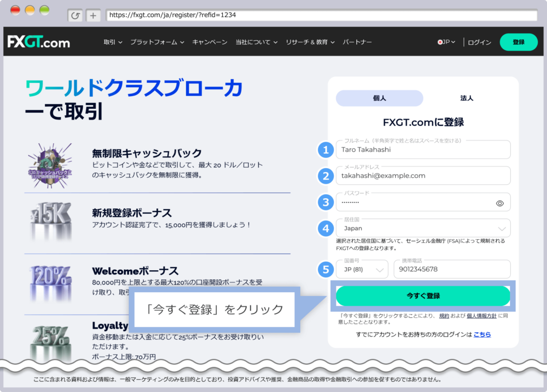Click the こちら login link

pyautogui.click(x=482, y=334)
